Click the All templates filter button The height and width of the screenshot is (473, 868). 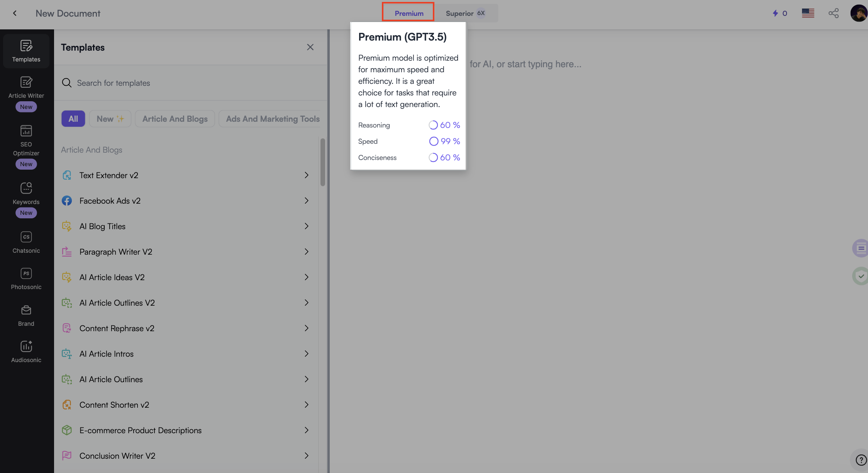pyautogui.click(x=73, y=118)
